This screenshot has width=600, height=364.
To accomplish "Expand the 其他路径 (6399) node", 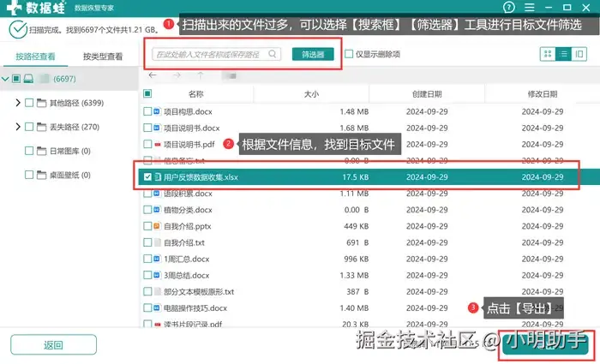I will click(18, 103).
